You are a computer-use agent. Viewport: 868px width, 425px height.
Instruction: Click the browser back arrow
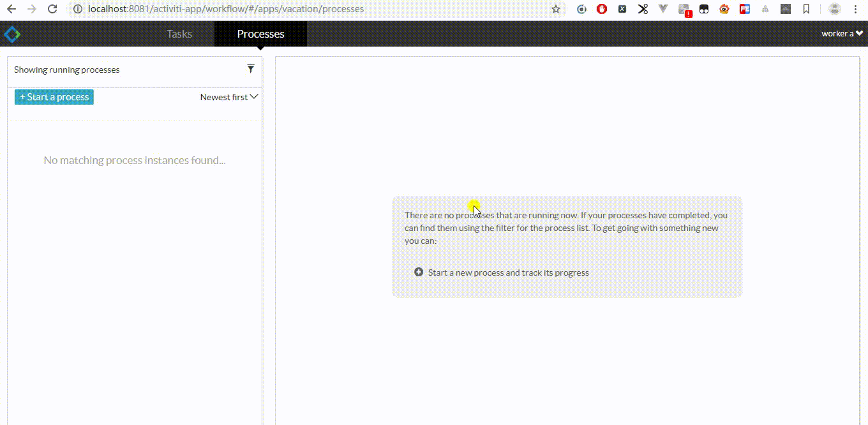point(11,10)
